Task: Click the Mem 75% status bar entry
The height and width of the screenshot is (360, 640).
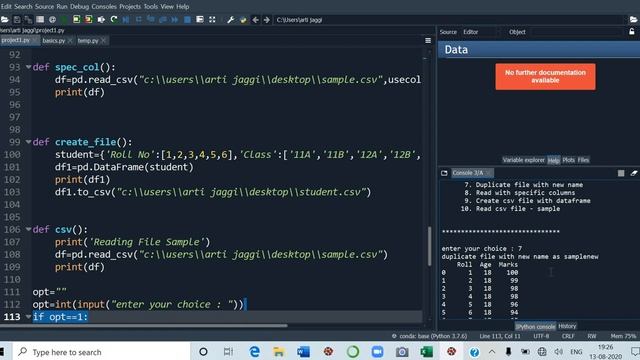Action: click(623, 336)
